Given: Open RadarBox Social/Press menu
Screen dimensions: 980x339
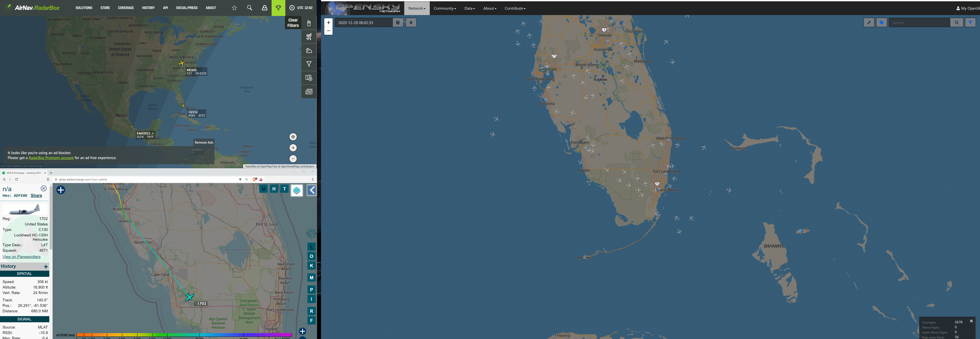Looking at the screenshot, I should point(187,8).
